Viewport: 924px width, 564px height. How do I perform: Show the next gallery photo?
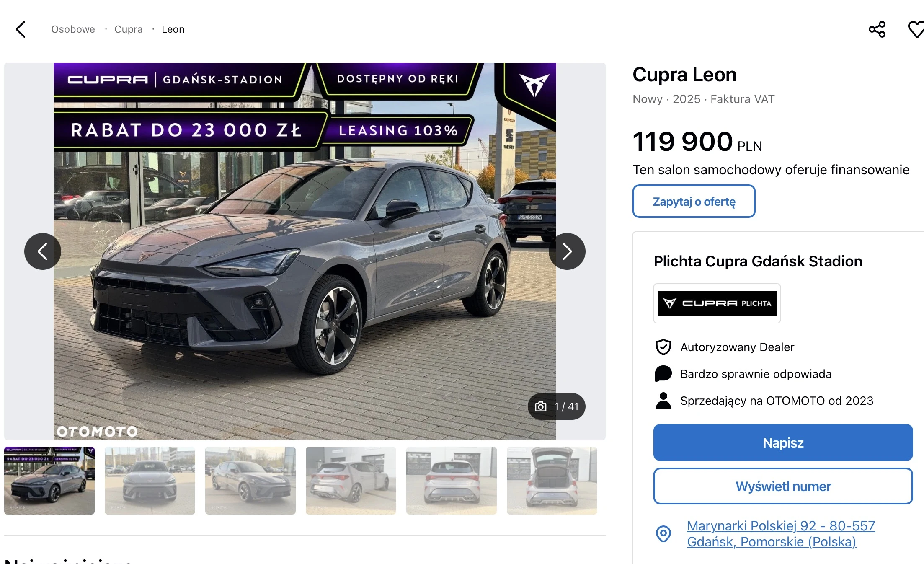point(567,251)
